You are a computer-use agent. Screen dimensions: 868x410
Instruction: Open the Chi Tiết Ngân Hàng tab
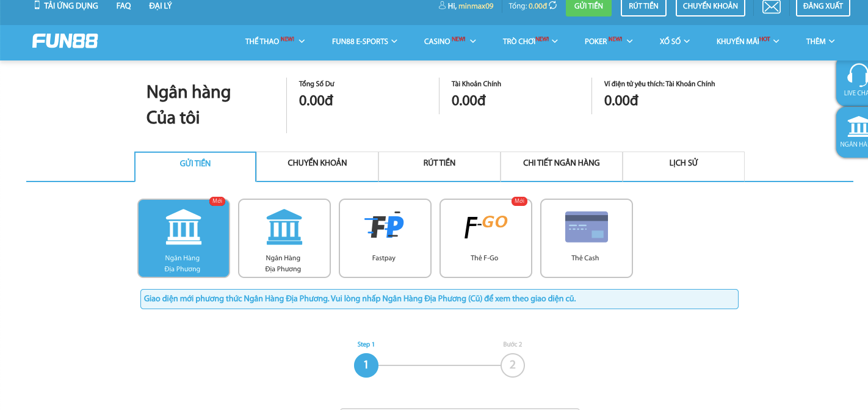(x=562, y=166)
